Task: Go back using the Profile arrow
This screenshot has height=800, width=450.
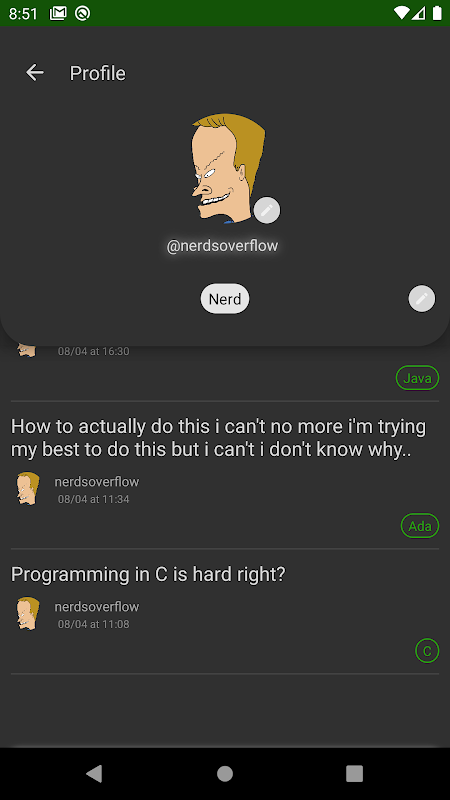Action: tap(35, 73)
